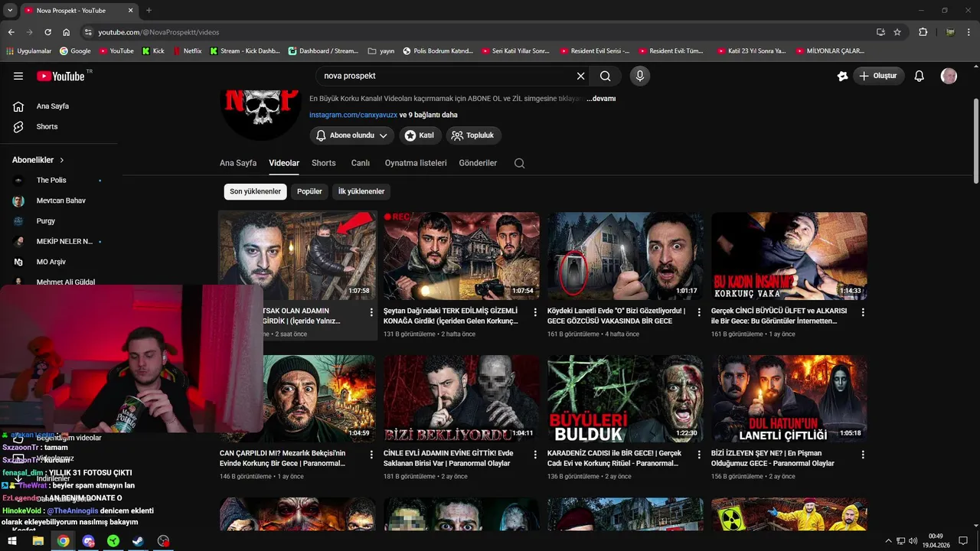Open the browser tab search dropdown arrow

pos(11,11)
